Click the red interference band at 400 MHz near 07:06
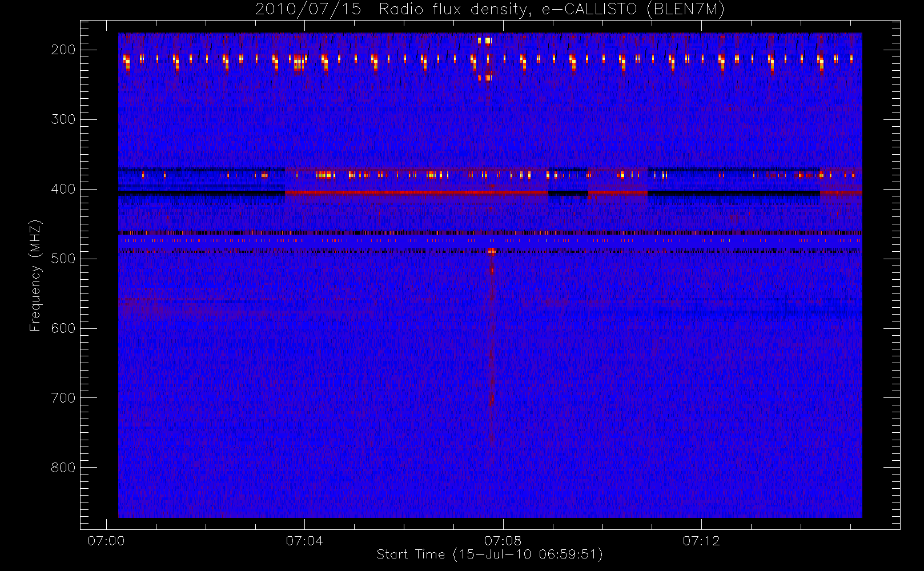This screenshot has width=924, height=571. point(417,192)
